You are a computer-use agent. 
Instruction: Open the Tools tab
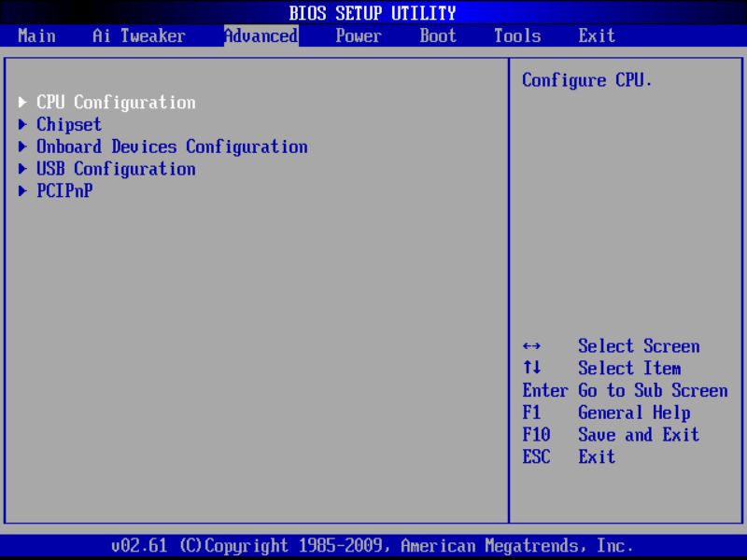(516, 35)
